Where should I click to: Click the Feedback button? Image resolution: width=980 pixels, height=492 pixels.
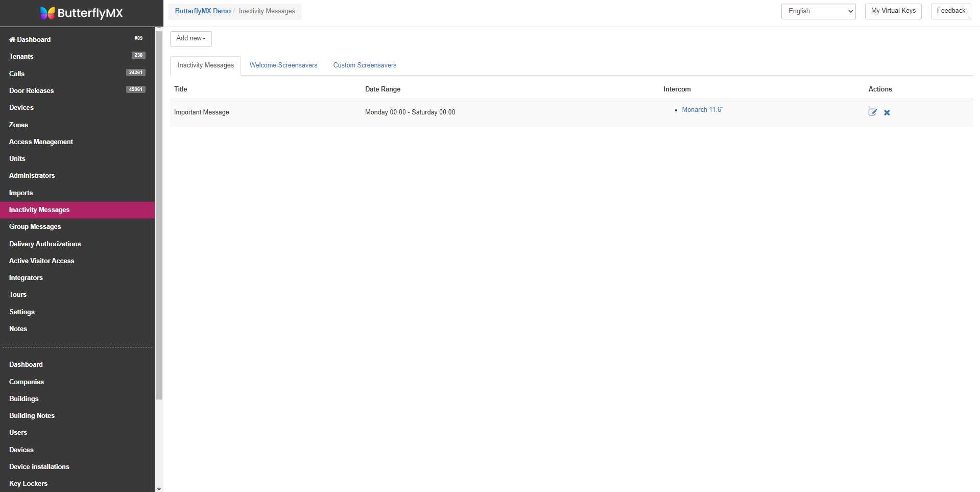(951, 11)
